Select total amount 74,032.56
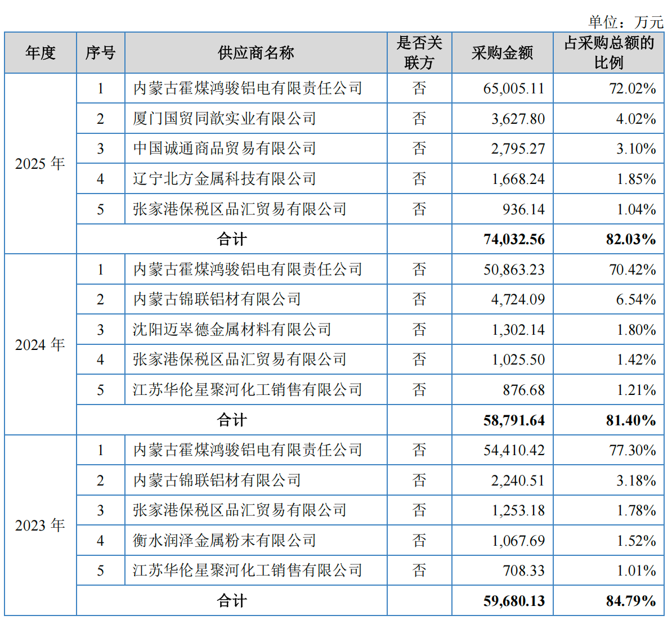 click(x=514, y=239)
